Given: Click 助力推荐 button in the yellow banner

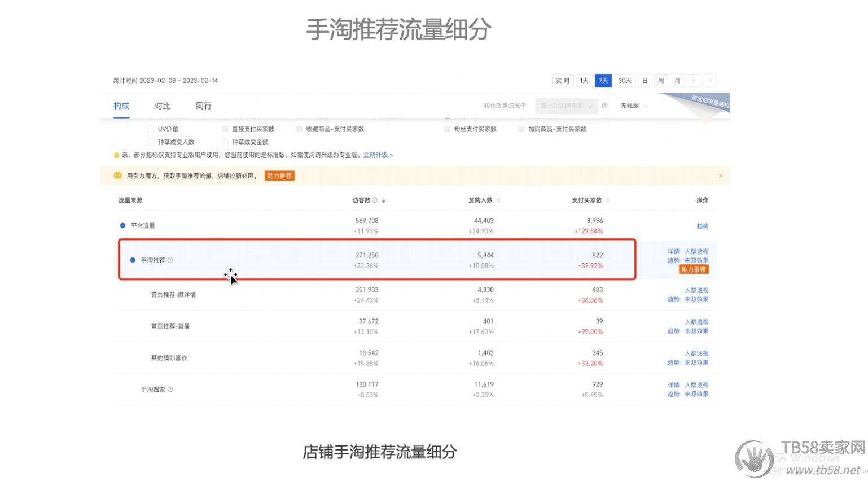Looking at the screenshot, I should tap(279, 176).
